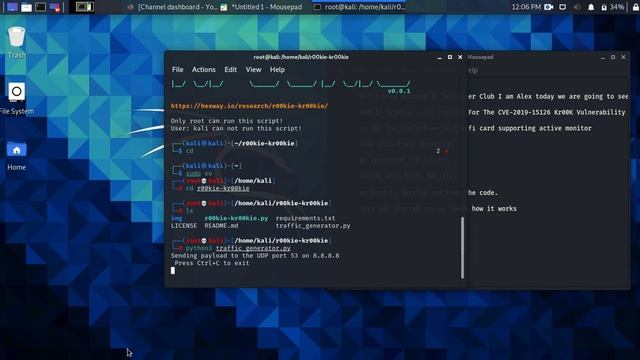Open the terminal Help menu
The width and height of the screenshot is (640, 360).
[x=277, y=69]
